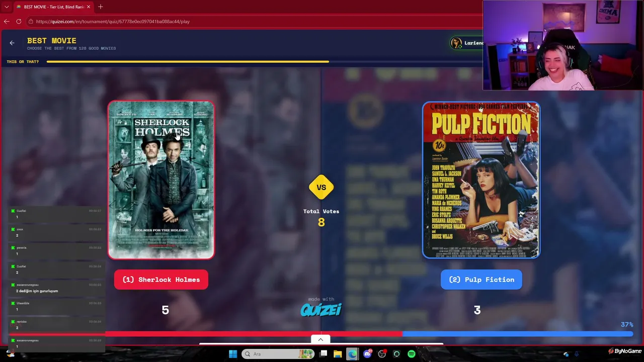The height and width of the screenshot is (362, 644).
Task: Click the 37% percentage label
Action: [x=627, y=325]
